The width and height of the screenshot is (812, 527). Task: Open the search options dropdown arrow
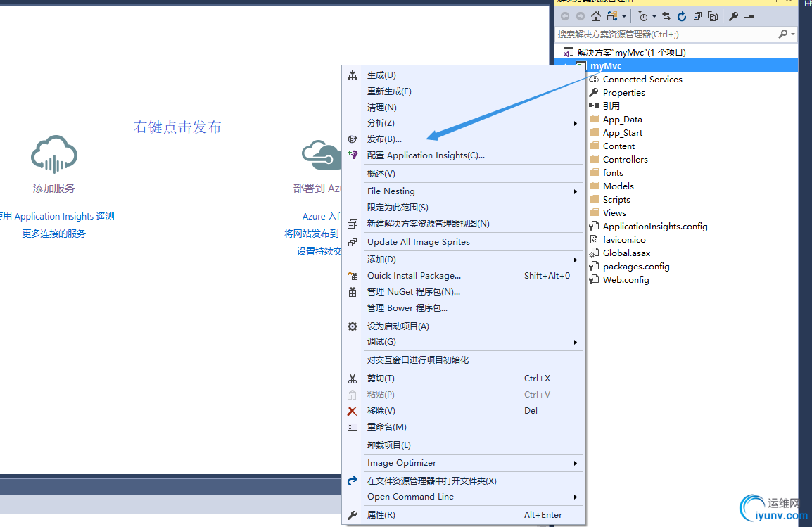tap(793, 34)
